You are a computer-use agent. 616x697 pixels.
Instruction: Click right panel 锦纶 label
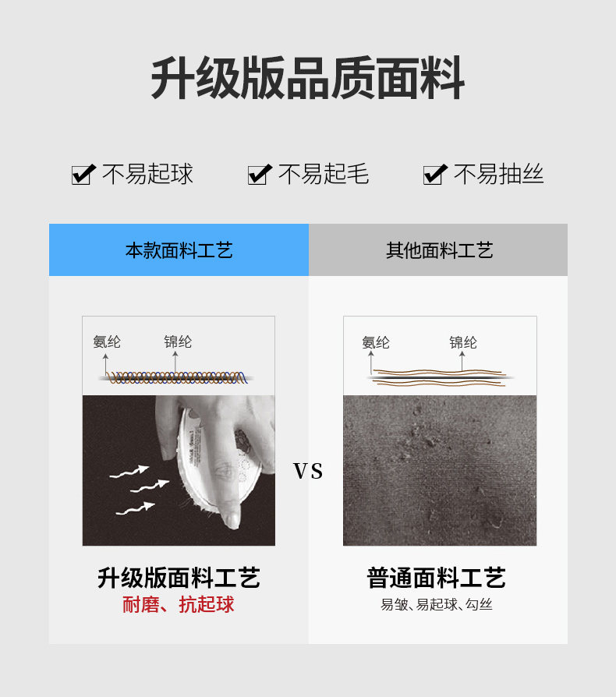click(x=462, y=342)
